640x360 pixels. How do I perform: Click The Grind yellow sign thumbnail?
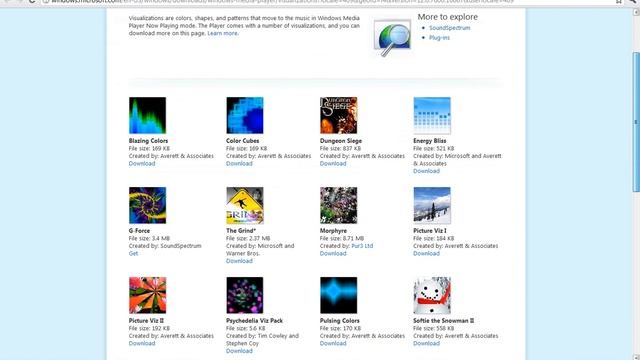pos(245,205)
